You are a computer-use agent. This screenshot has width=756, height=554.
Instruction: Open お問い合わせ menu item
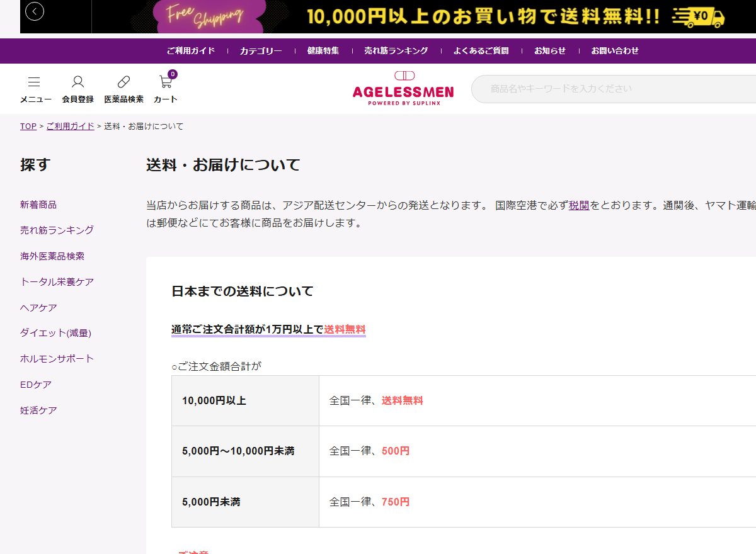tap(615, 51)
